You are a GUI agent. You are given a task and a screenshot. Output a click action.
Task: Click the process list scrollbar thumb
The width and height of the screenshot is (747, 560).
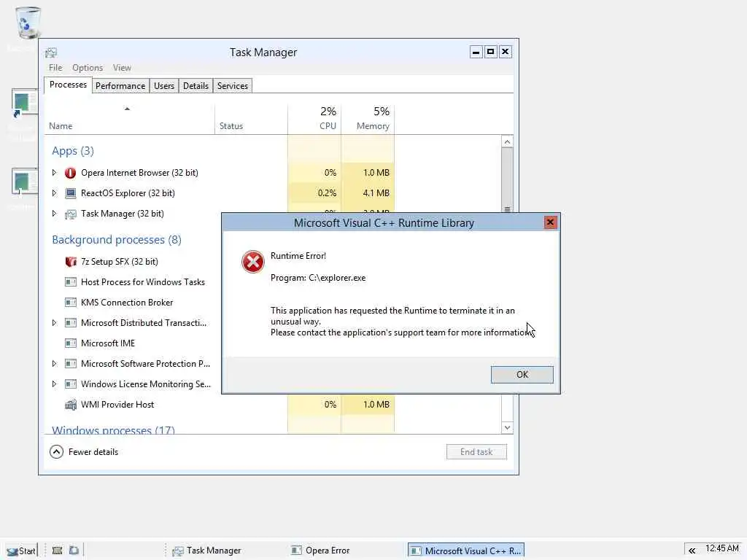point(508,180)
